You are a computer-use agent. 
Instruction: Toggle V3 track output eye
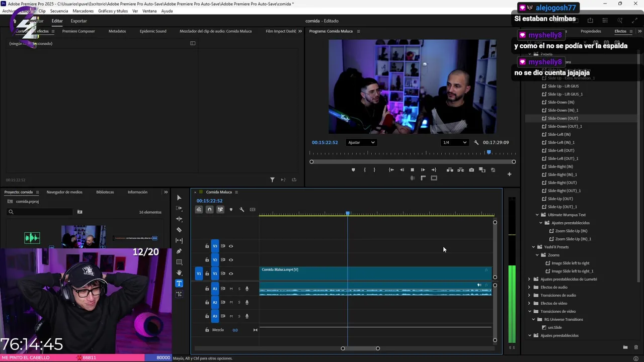(x=231, y=246)
